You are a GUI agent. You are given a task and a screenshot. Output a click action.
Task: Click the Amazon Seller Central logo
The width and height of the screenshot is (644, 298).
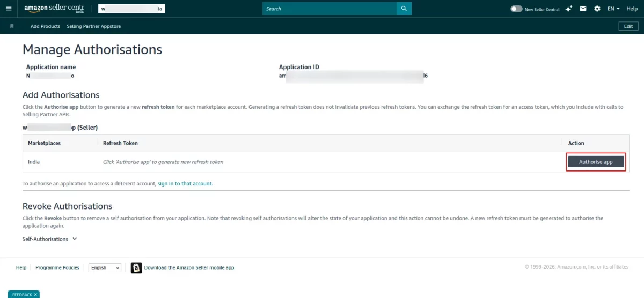tap(54, 9)
